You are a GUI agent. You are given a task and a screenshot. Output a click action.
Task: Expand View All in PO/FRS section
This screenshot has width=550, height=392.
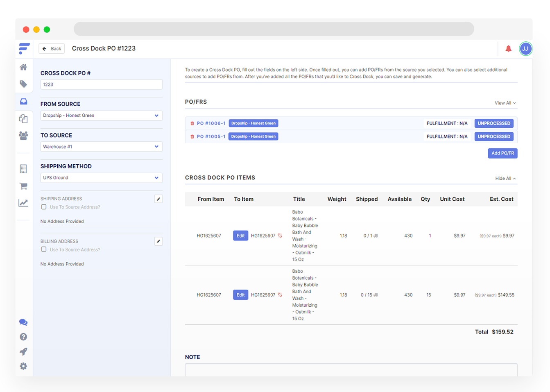click(x=505, y=103)
